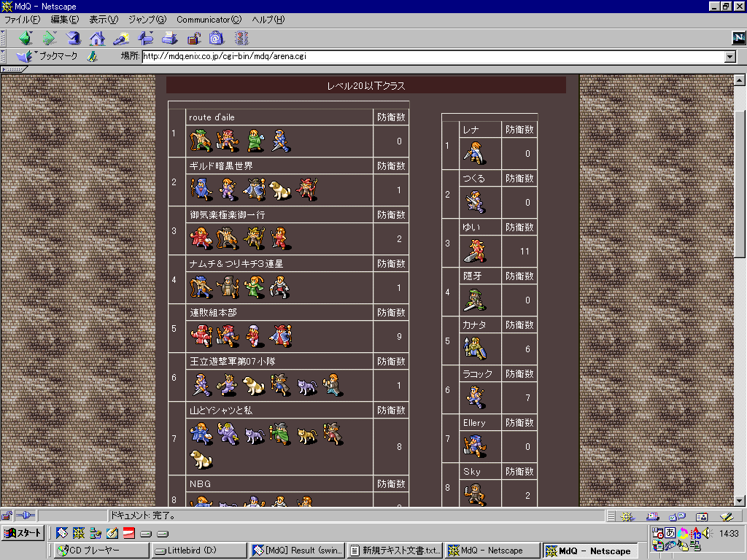
Task: Collapse the location toolbar via its grip
Action: [4, 57]
